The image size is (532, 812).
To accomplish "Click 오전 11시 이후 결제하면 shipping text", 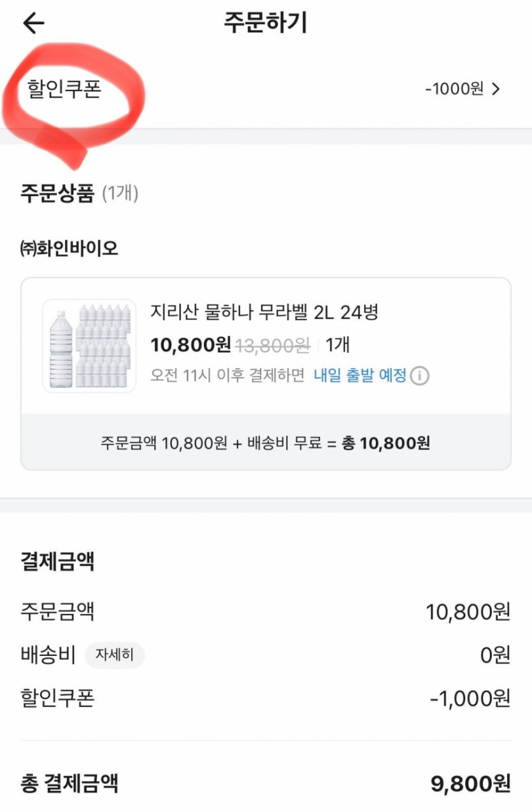I will (228, 376).
